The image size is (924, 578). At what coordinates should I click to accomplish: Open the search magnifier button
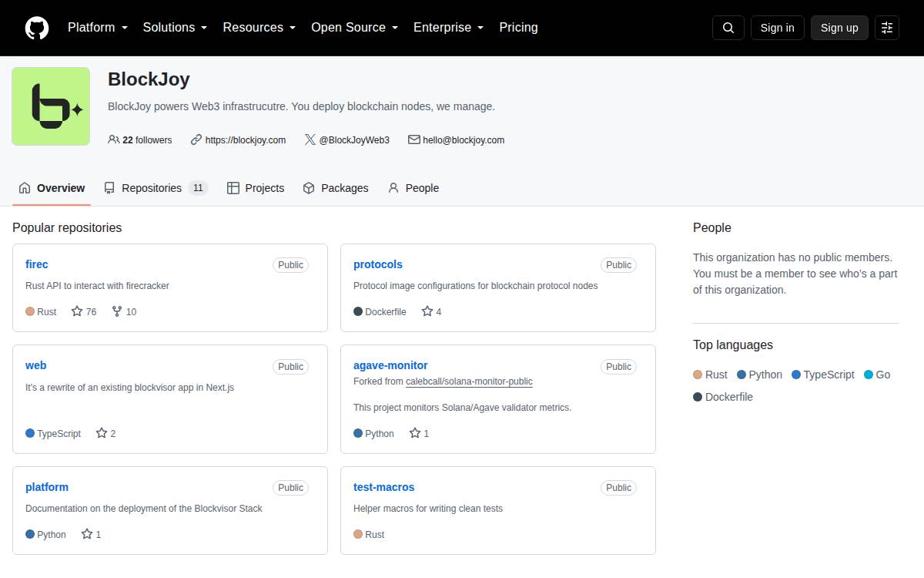click(x=728, y=28)
